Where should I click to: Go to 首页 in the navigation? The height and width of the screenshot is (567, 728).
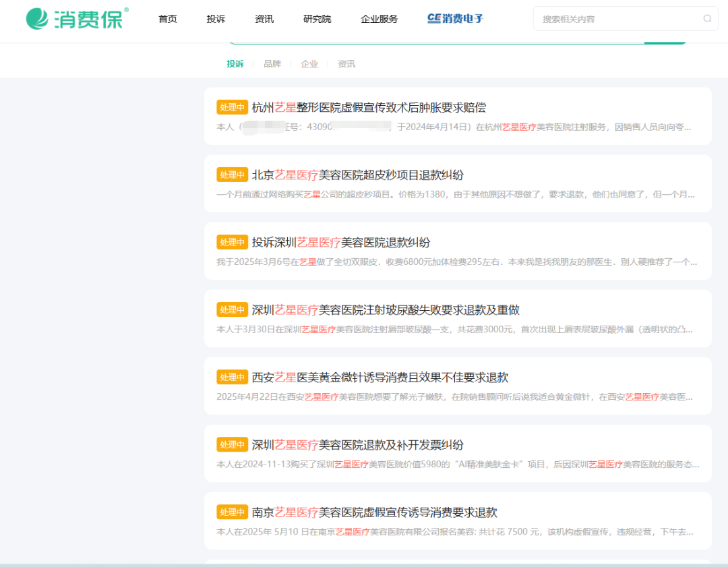[168, 19]
